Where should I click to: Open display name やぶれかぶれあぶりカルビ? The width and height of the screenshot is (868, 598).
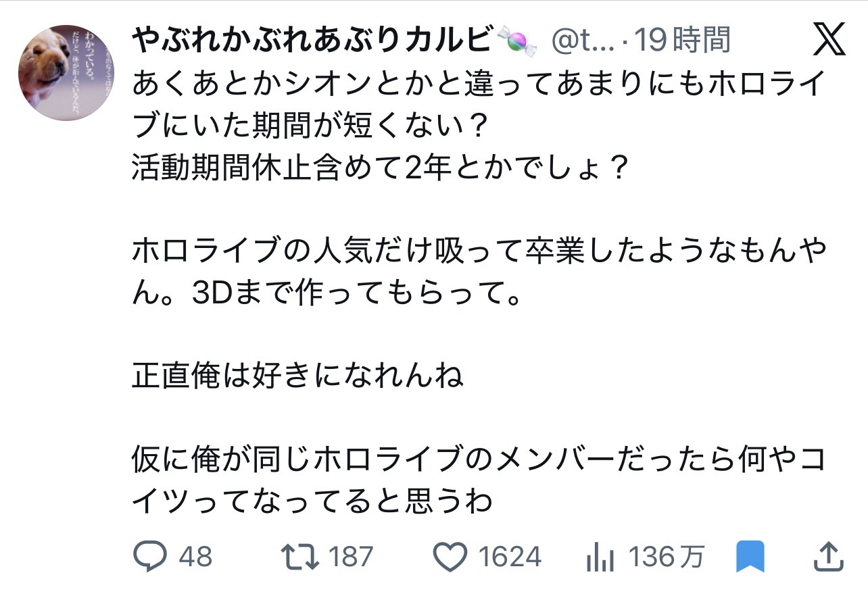(x=312, y=42)
